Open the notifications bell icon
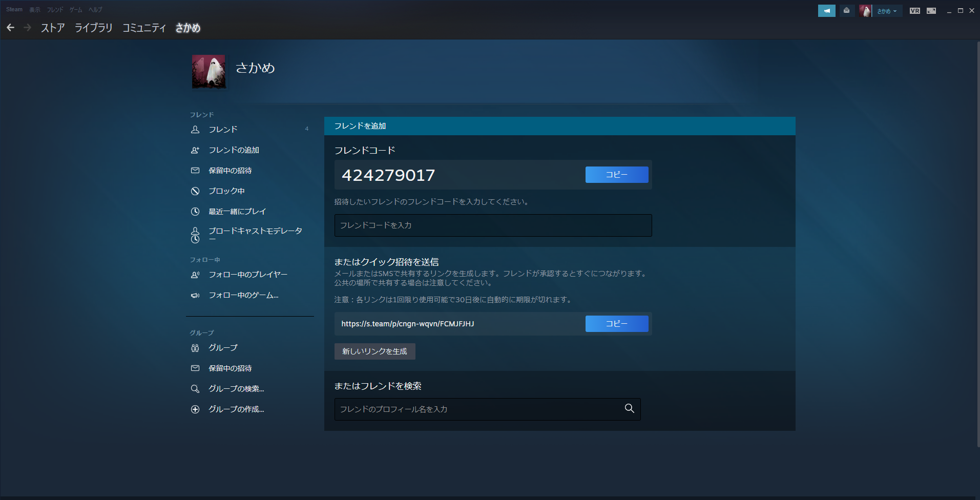Image resolution: width=980 pixels, height=500 pixels. coord(846,11)
